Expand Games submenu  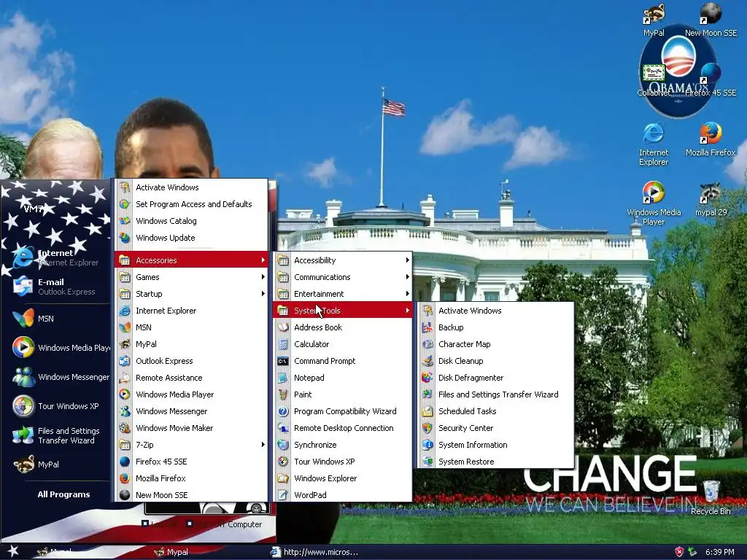pos(192,276)
